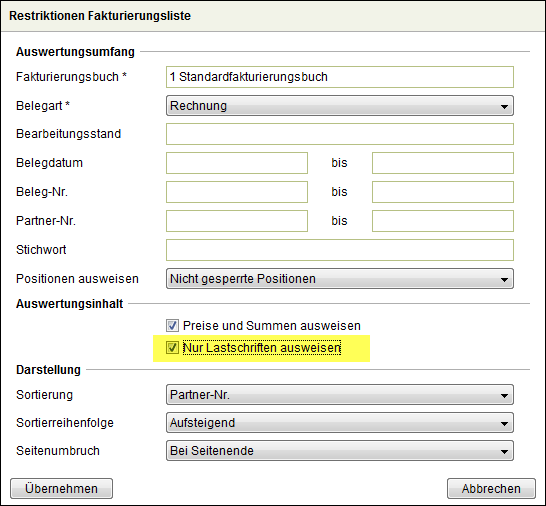Toggle the Preise und Summen ausweisen checkbox

172,326
